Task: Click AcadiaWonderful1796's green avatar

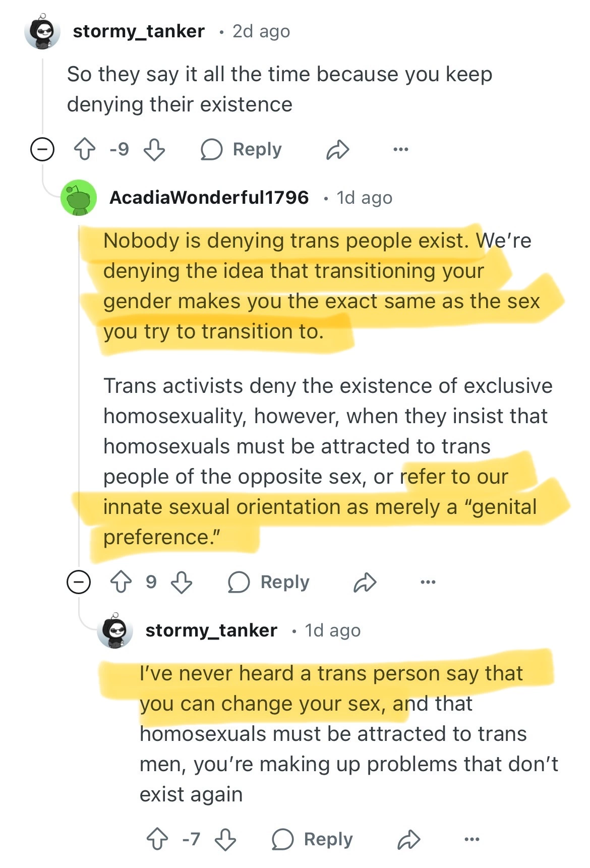Action: pos(79,198)
